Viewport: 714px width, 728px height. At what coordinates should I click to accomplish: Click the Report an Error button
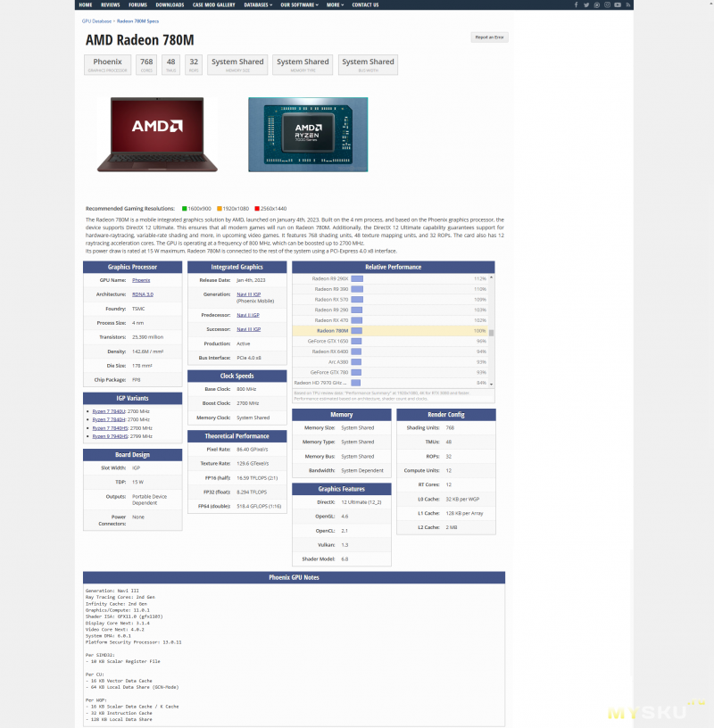point(490,37)
